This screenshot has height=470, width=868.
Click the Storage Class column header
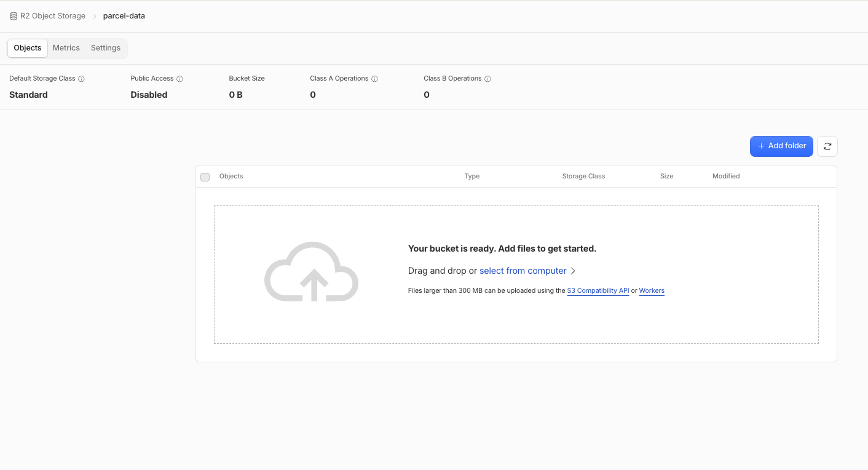(x=583, y=177)
